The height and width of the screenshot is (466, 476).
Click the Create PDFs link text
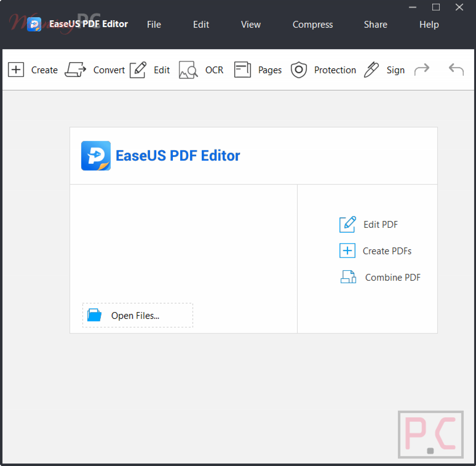click(x=387, y=251)
